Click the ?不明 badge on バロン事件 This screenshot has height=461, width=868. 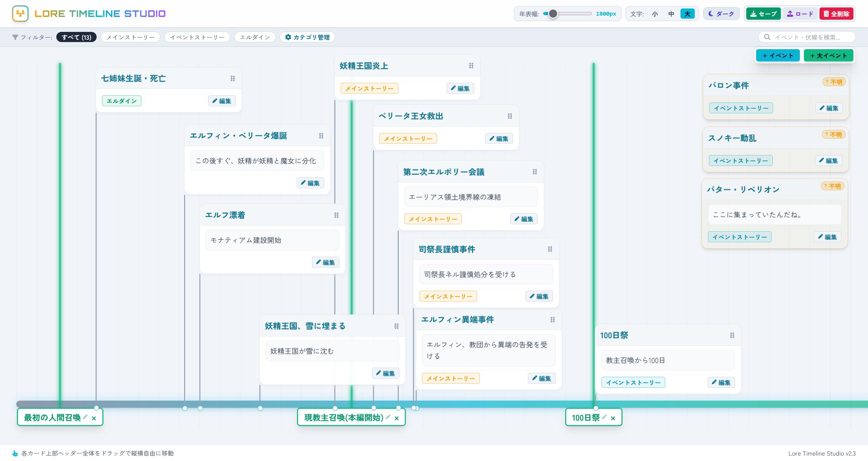coord(834,82)
